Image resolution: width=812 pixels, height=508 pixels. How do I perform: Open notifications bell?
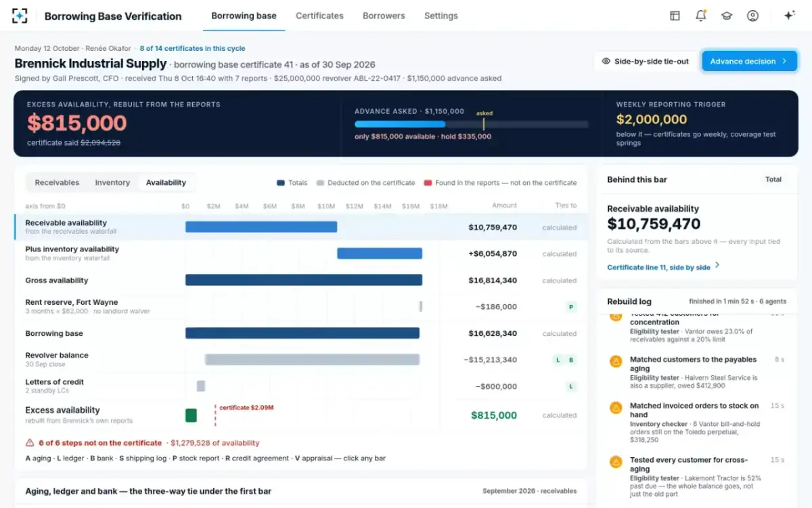[700, 16]
